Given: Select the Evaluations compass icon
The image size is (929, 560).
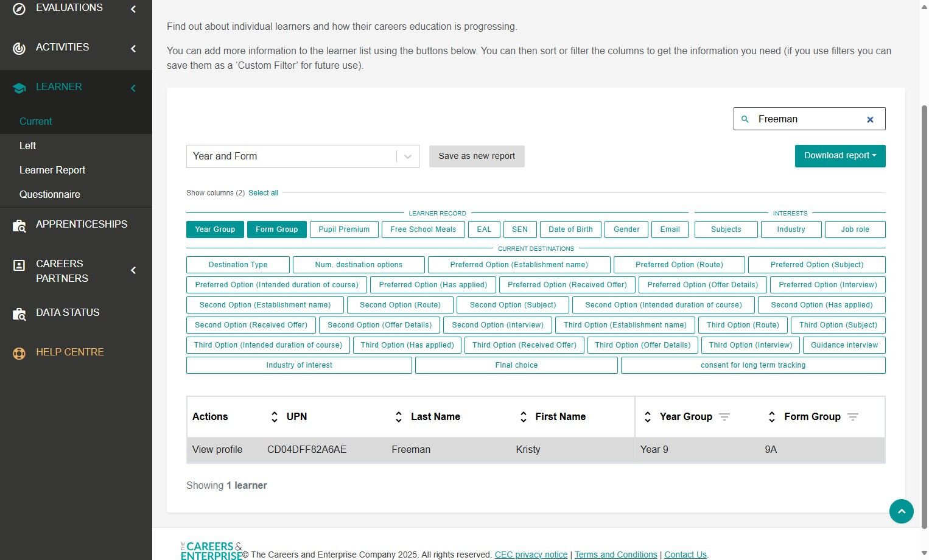Looking at the screenshot, I should (19, 9).
